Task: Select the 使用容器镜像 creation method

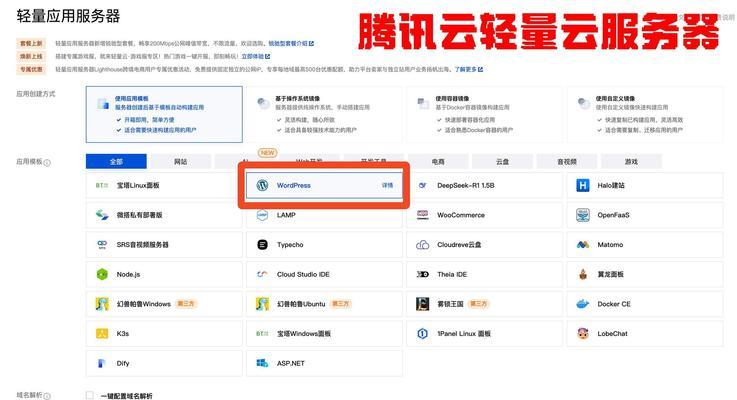Action: click(x=485, y=114)
